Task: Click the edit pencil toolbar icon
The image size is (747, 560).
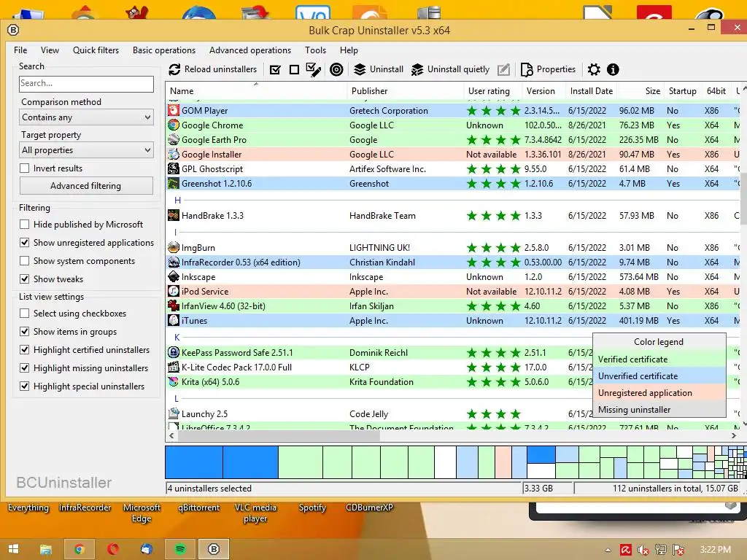Action: point(503,69)
